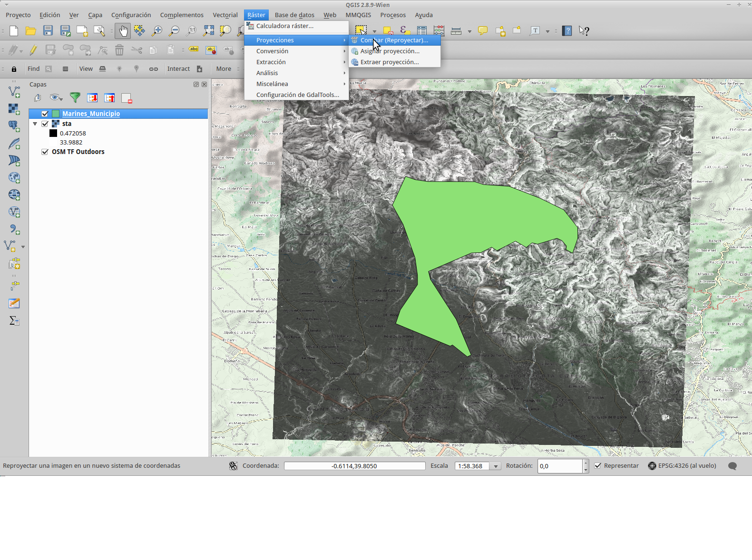
Task: Click the filter legend funnel icon
Action: [x=75, y=98]
